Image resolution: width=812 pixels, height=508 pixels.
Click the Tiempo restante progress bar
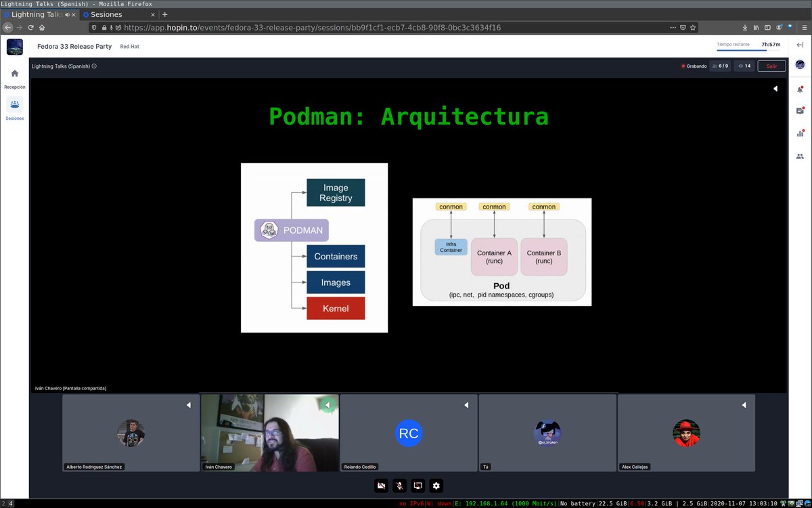click(748, 50)
